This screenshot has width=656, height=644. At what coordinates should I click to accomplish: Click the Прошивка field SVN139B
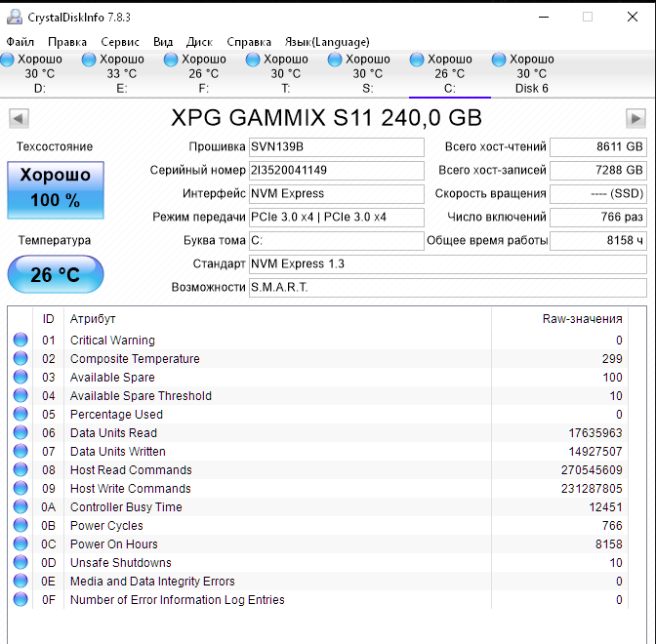(337, 146)
